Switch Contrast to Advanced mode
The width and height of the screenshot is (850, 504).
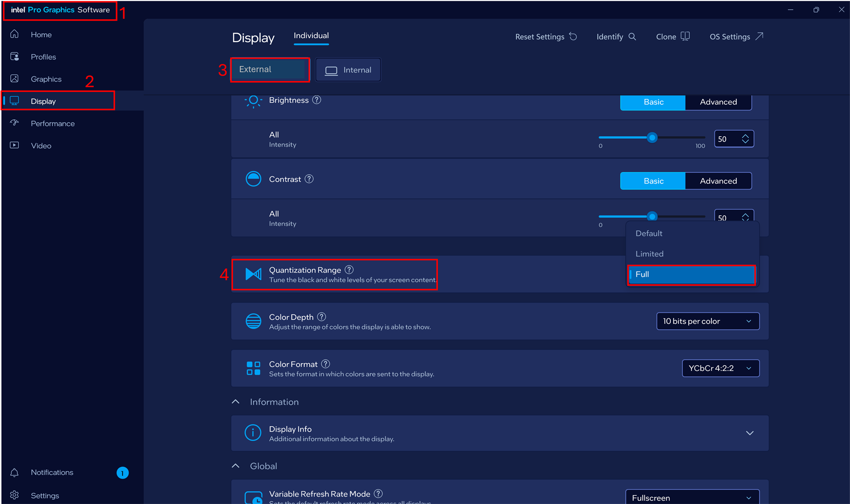(x=718, y=181)
